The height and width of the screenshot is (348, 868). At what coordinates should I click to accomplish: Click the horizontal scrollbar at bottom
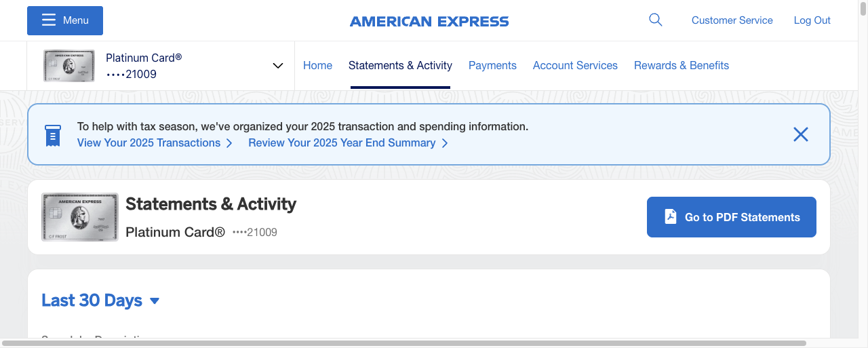coord(404,343)
